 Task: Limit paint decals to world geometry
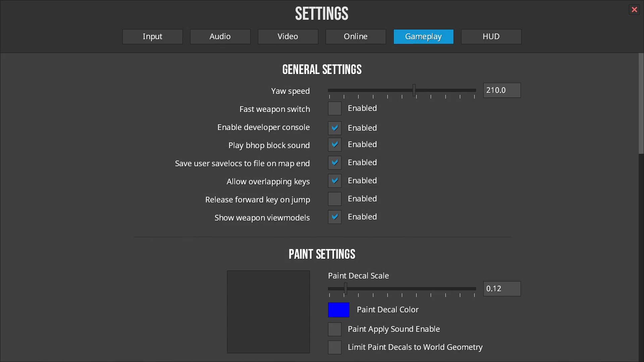334,347
